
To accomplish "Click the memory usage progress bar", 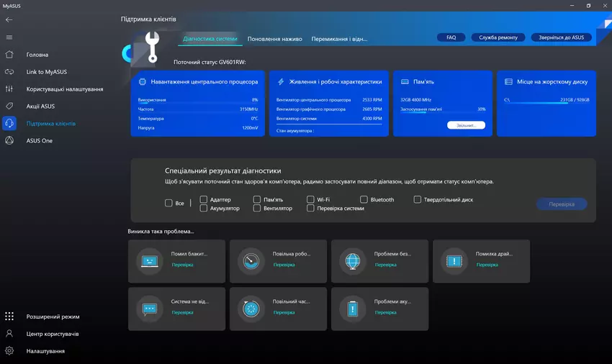I will [x=443, y=114].
